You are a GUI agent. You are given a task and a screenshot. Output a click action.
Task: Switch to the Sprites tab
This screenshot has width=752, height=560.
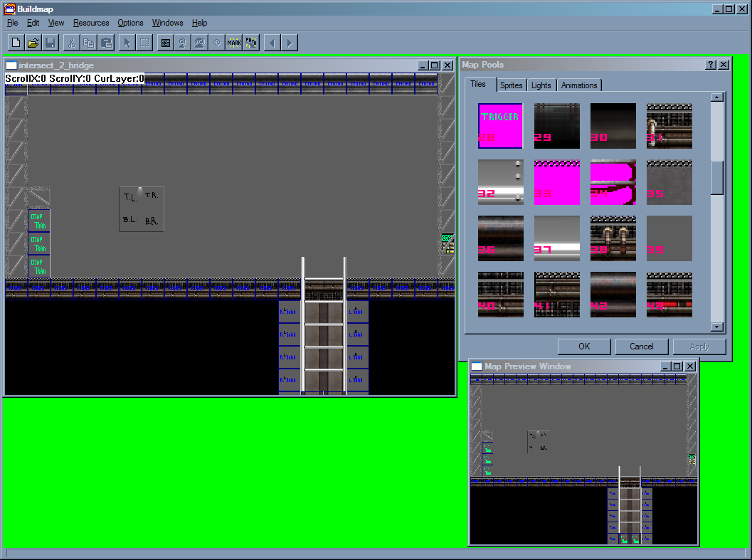(x=512, y=85)
